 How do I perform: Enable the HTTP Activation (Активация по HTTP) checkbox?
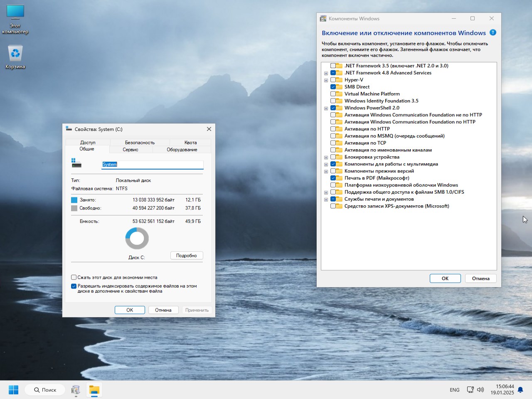click(333, 129)
